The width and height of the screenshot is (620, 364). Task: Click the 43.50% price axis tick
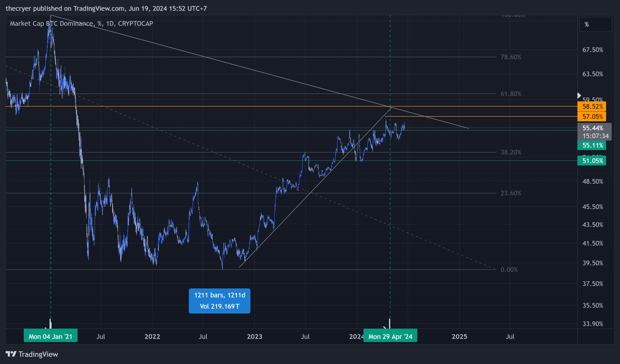592,225
